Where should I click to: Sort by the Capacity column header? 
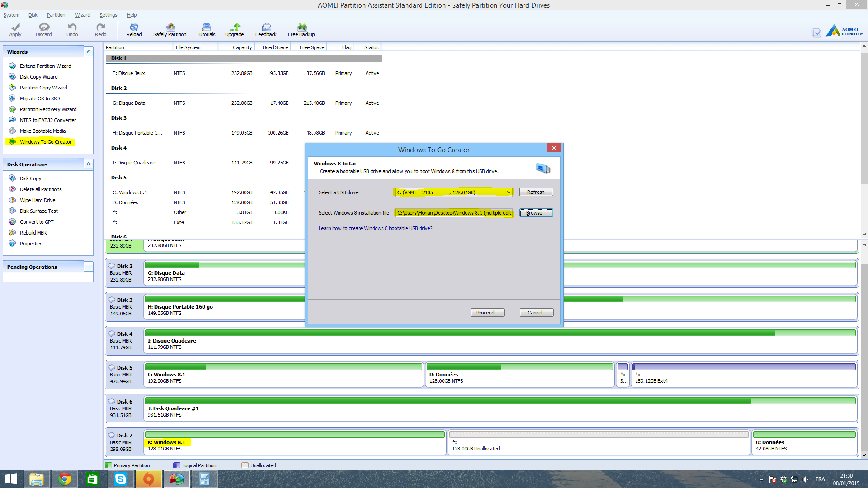pos(236,47)
